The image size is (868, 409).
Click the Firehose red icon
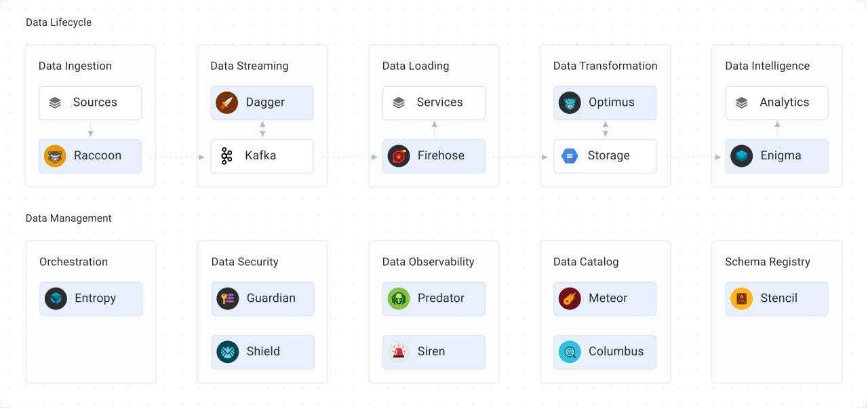tap(399, 156)
